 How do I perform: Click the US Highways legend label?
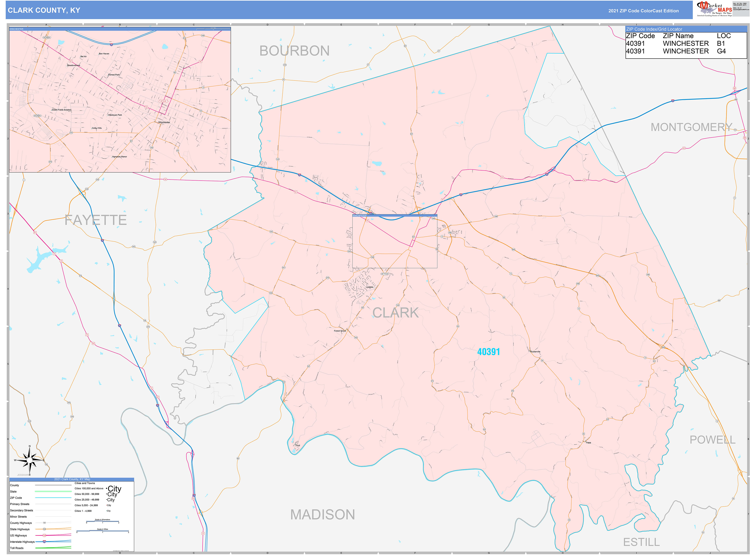pyautogui.click(x=19, y=535)
